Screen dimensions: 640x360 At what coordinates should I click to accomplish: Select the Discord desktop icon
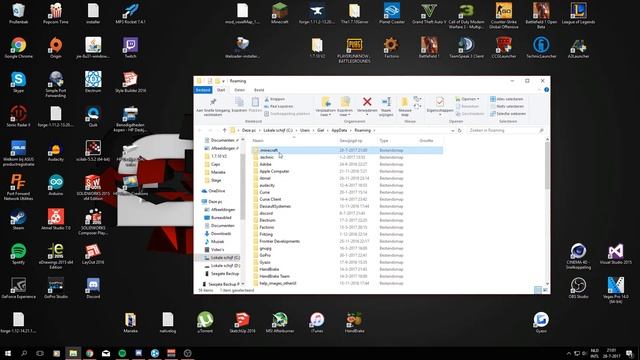tap(93, 288)
